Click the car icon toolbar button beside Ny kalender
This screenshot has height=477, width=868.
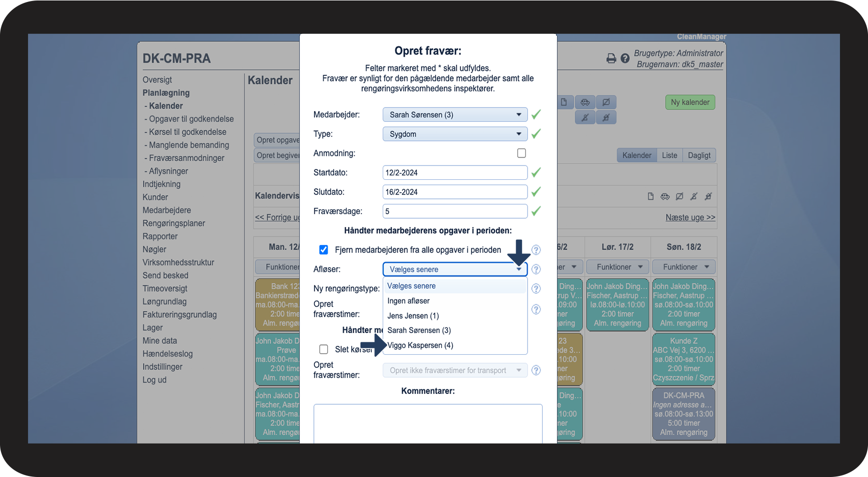[x=585, y=102]
